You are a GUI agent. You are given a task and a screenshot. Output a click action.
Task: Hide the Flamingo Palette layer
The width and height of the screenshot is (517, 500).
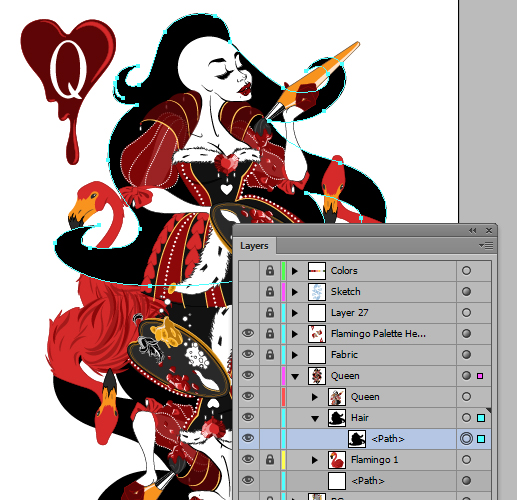coord(248,333)
